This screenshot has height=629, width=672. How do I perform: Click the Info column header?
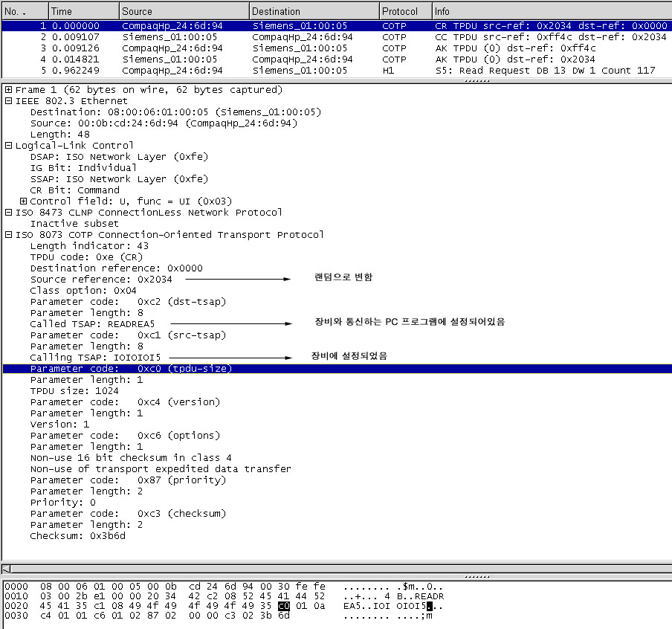[x=550, y=11]
